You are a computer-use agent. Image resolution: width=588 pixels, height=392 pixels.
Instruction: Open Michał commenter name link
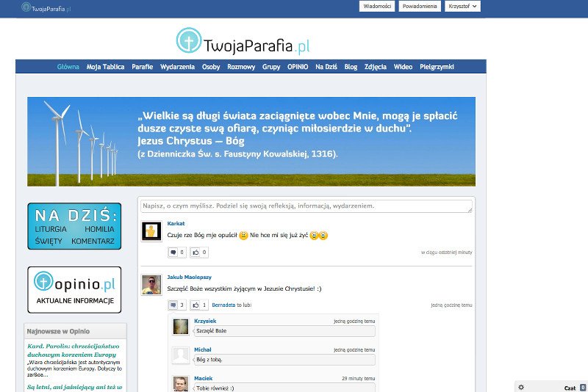pos(203,349)
